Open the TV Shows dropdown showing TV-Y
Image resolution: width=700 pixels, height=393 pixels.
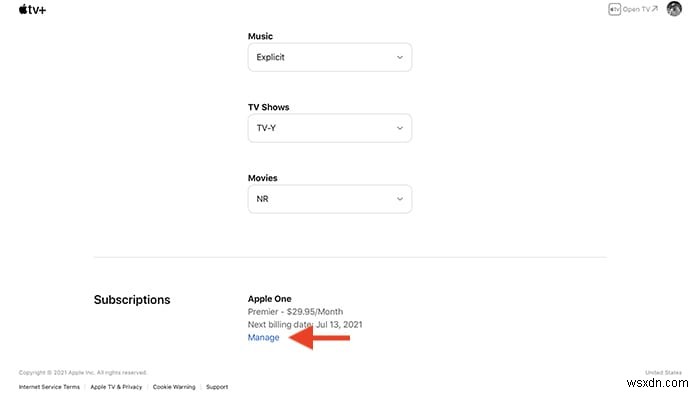click(330, 128)
